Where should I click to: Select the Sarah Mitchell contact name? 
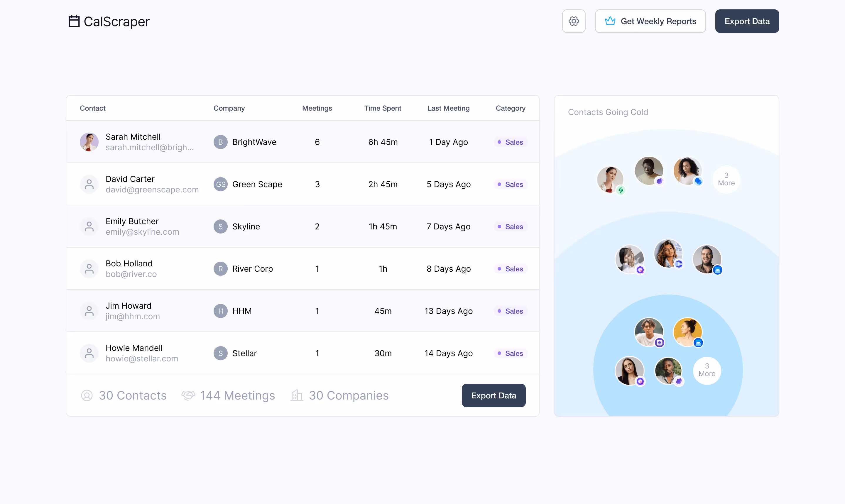(133, 136)
